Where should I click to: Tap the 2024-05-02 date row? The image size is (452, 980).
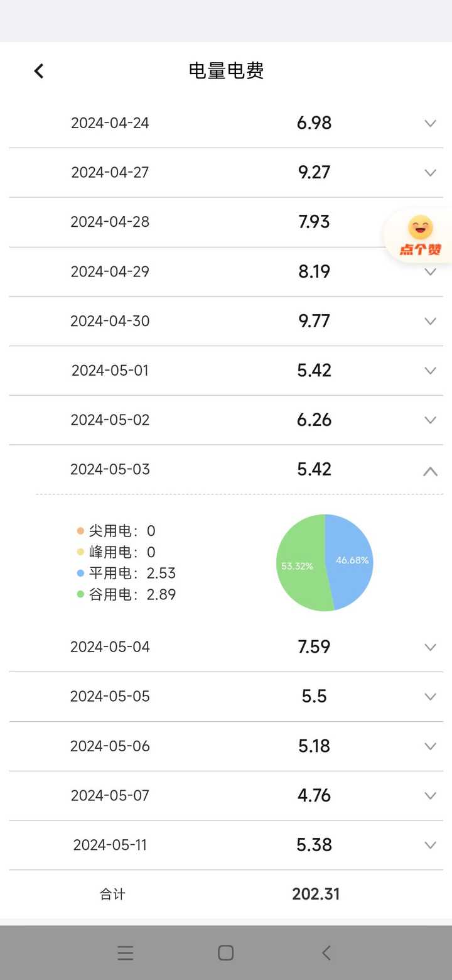click(226, 420)
